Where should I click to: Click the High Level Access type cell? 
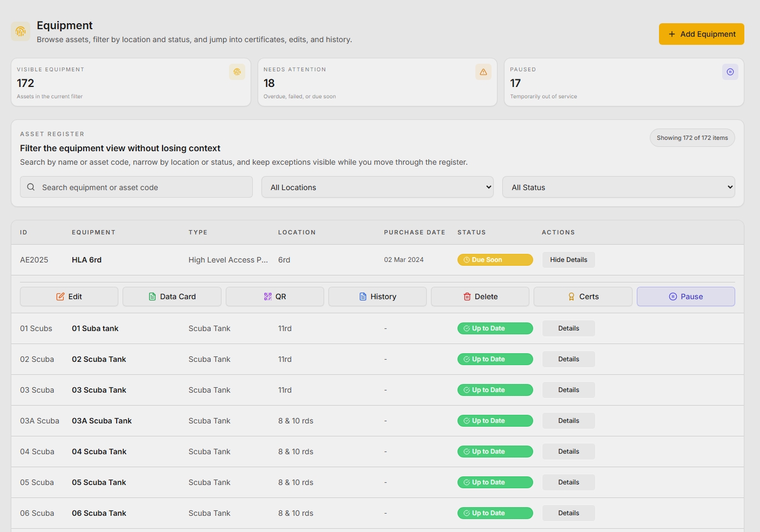pyautogui.click(x=228, y=260)
